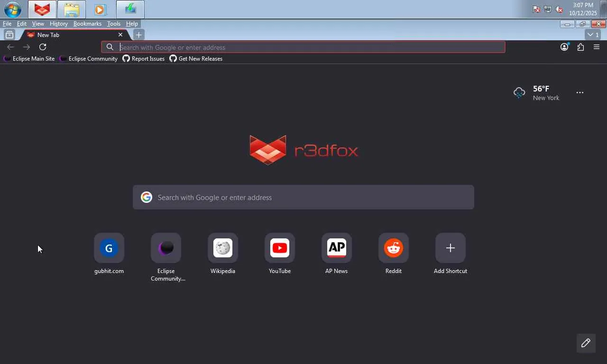This screenshot has height=364, width=607.
Task: Open the Extensions puzzle icon
Action: pos(580,47)
